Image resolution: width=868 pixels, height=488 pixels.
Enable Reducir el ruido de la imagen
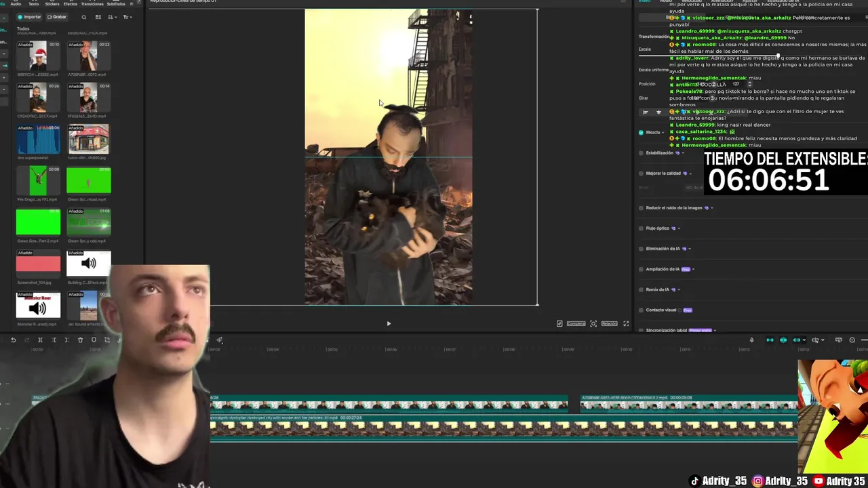coord(641,208)
